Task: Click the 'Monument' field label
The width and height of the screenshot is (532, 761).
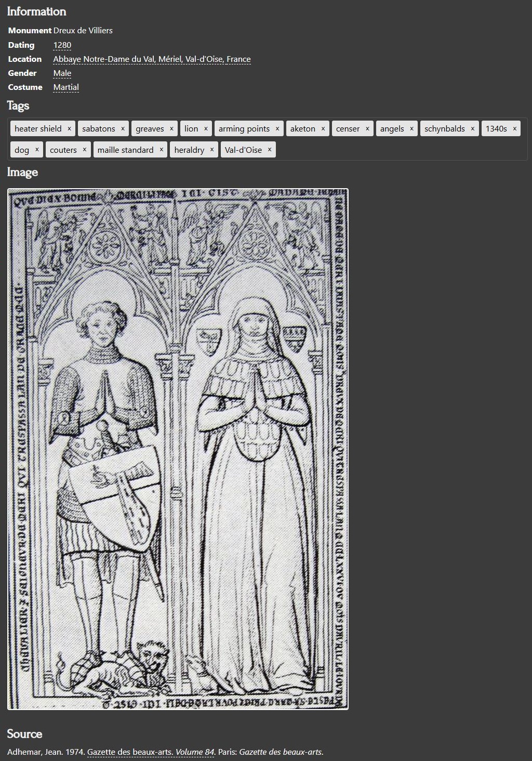Action: [30, 31]
